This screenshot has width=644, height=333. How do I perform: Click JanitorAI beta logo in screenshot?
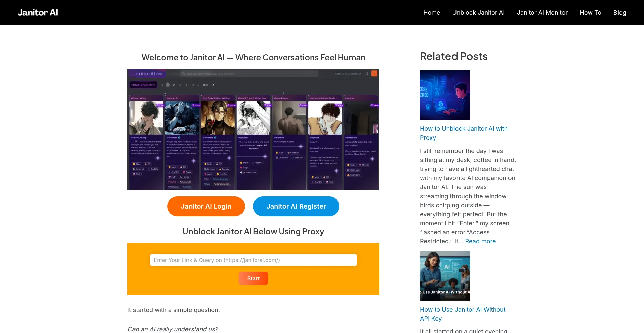(x=147, y=74)
